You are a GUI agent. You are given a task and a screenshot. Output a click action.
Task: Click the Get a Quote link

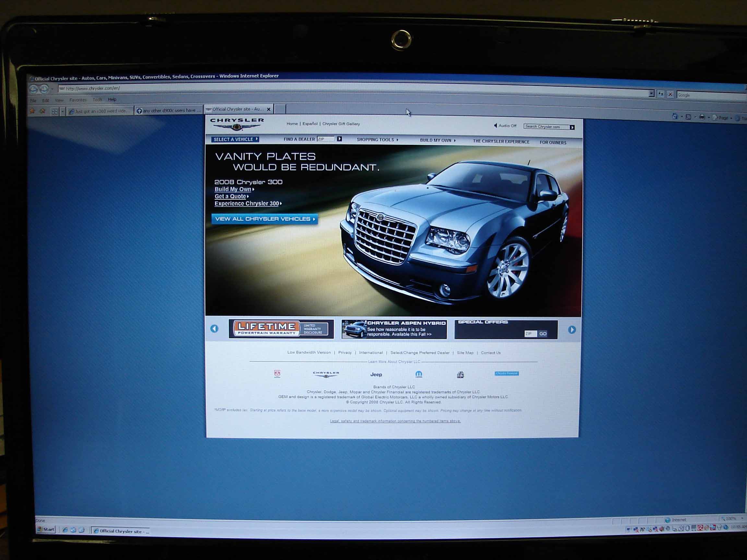(x=231, y=196)
